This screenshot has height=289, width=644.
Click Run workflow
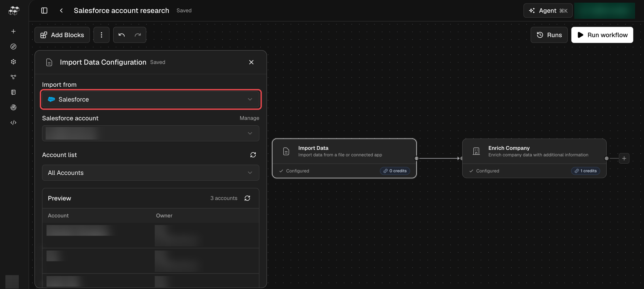(x=602, y=35)
